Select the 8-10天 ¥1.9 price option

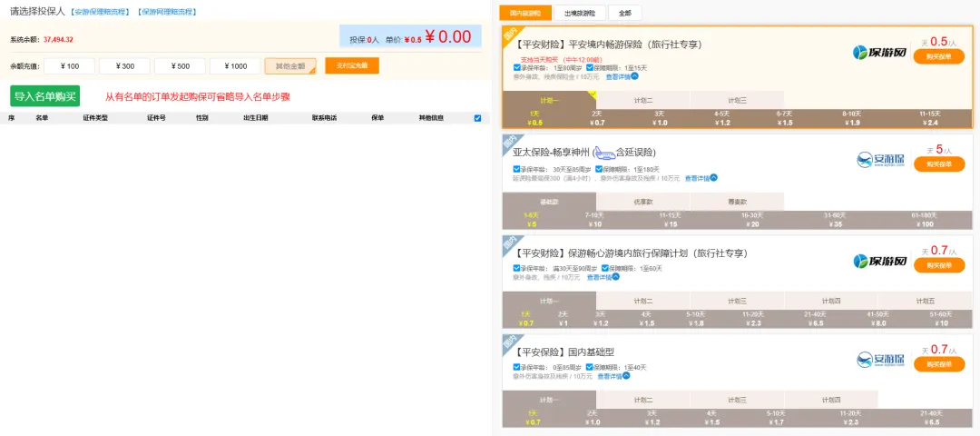[852, 118]
